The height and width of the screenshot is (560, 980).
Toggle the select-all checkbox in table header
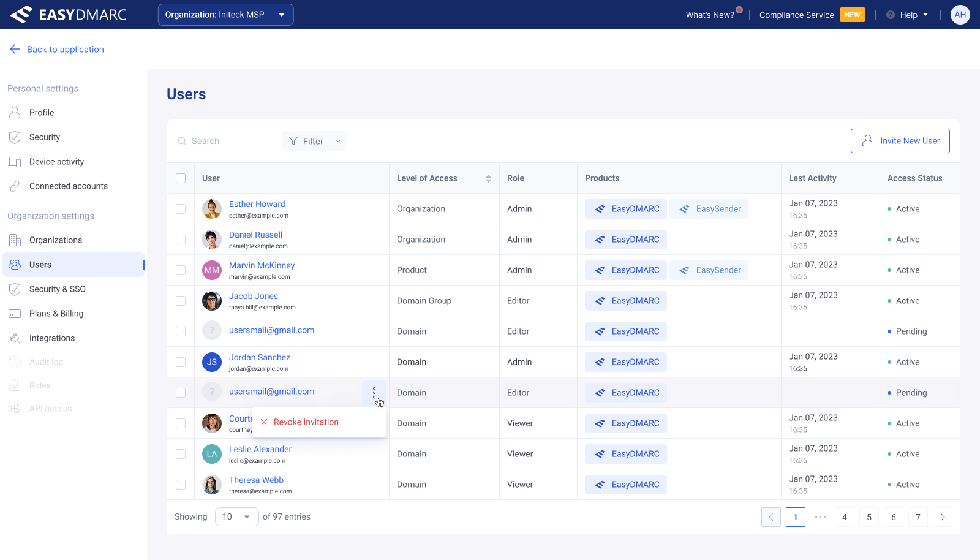click(181, 178)
